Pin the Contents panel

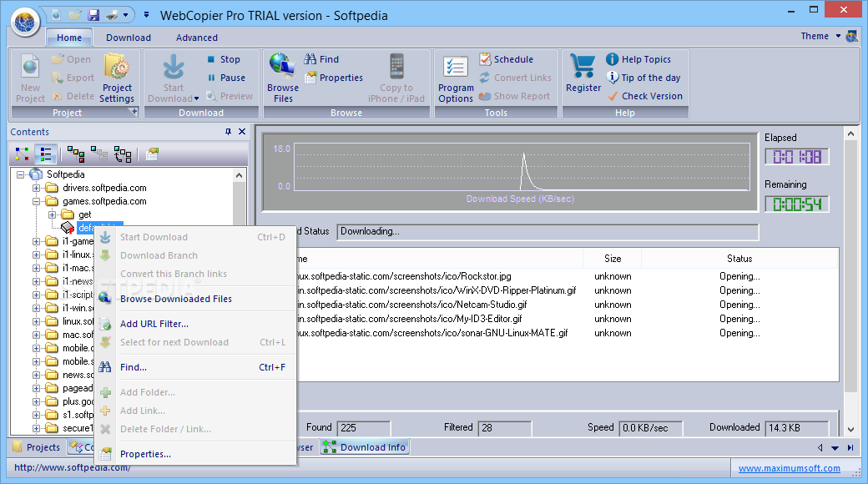[x=228, y=131]
